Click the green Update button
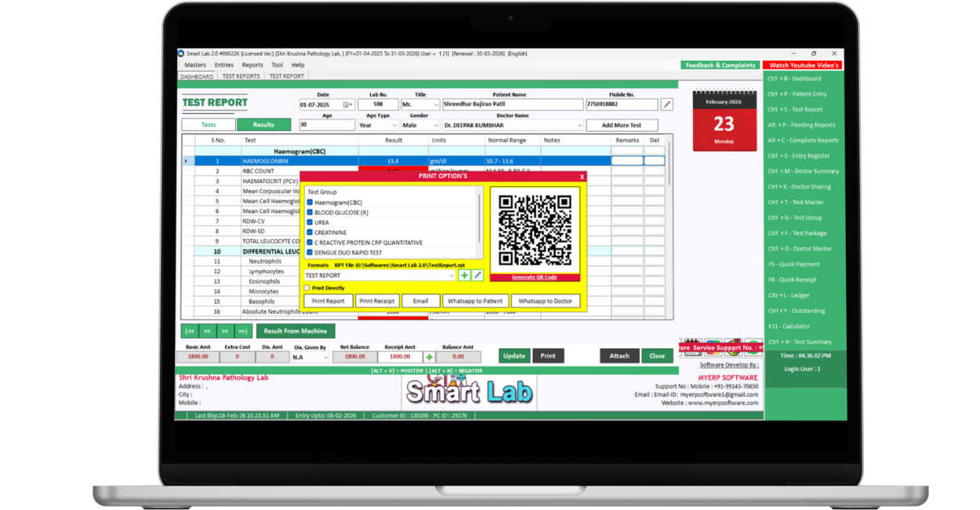Viewport: 980px width, 510px height. [x=514, y=355]
